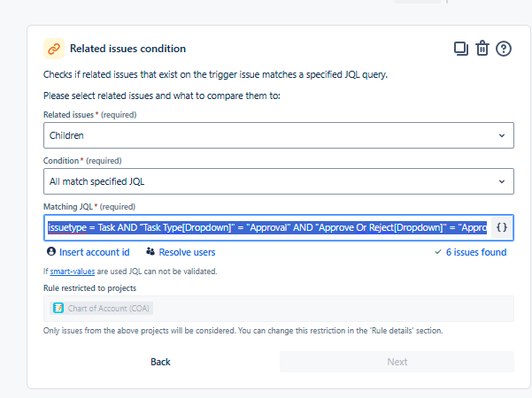Viewport: 532px width, 398px height.
Task: Click the Related issues condition heading
Action: pyautogui.click(x=127, y=49)
